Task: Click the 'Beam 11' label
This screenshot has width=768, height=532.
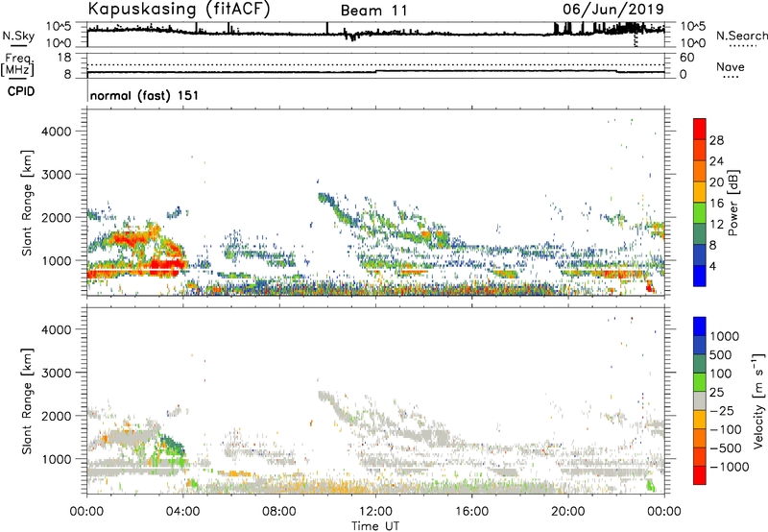Action: [373, 11]
